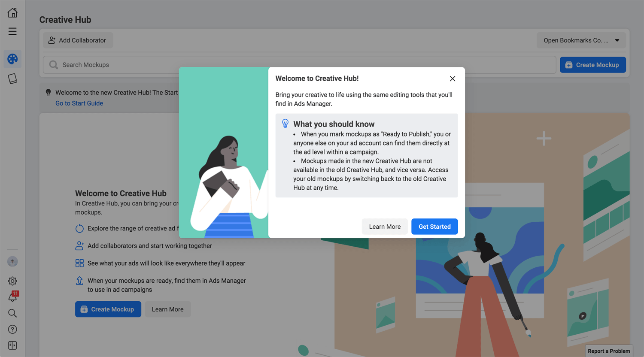Click the grid icon beside See what your ads

79,263
